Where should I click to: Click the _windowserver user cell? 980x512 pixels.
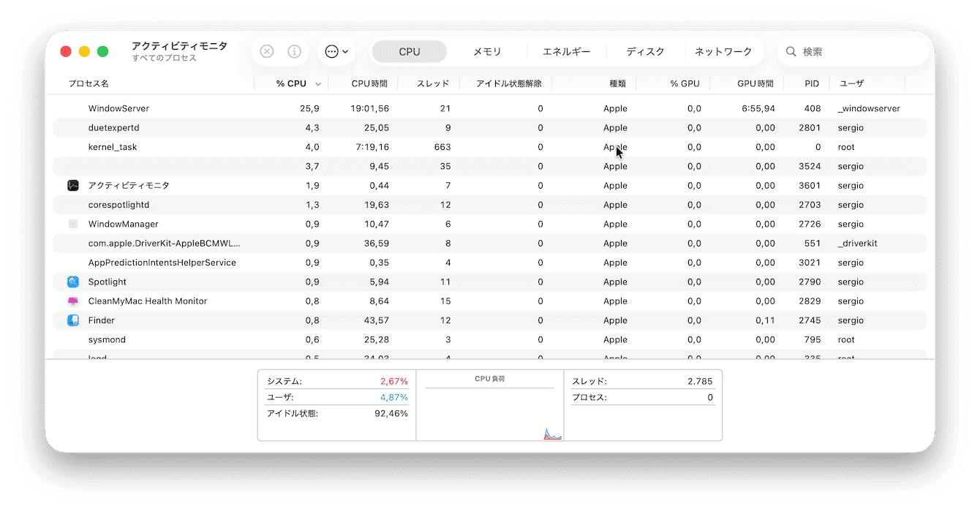pyautogui.click(x=869, y=108)
